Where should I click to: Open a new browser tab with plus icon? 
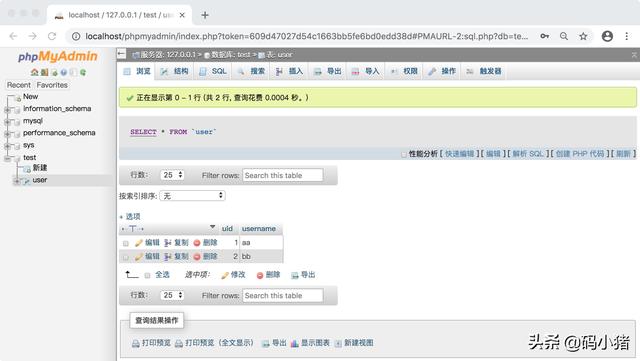coord(205,15)
